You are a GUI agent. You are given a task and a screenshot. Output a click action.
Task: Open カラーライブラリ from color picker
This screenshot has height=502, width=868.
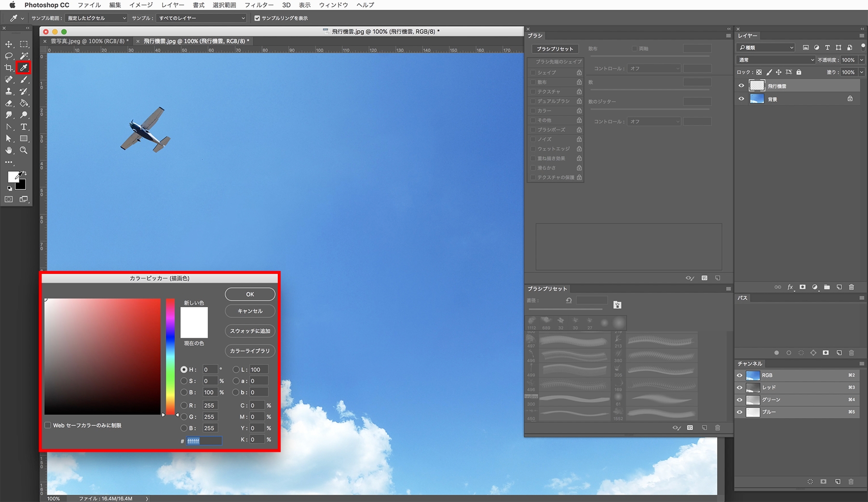(250, 351)
